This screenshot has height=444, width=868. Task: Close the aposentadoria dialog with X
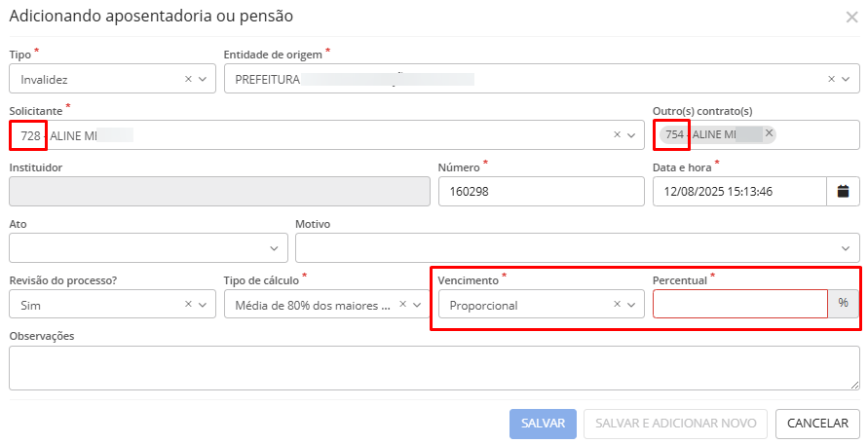(x=850, y=17)
